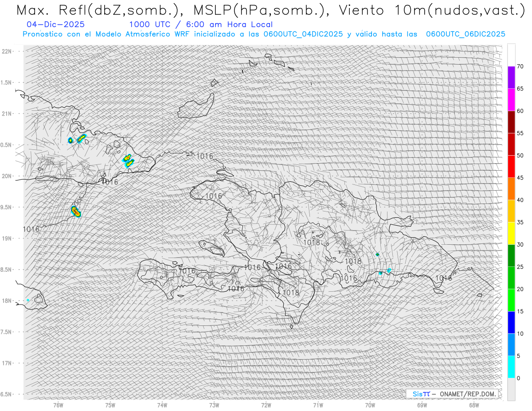The height and width of the screenshot is (411, 532).
Task: Click the '22N' latitude axis label
Action: pos(6,51)
